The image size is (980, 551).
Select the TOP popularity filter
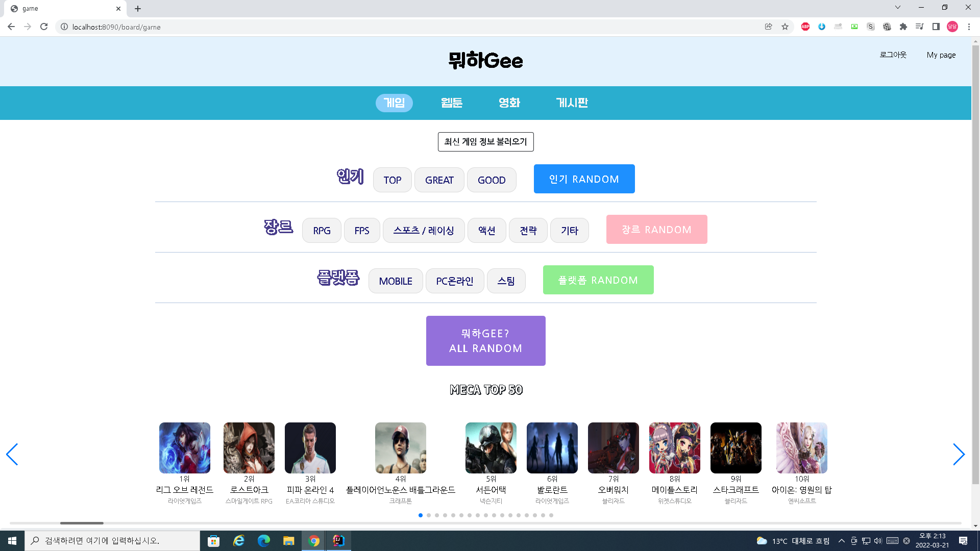[x=392, y=180]
